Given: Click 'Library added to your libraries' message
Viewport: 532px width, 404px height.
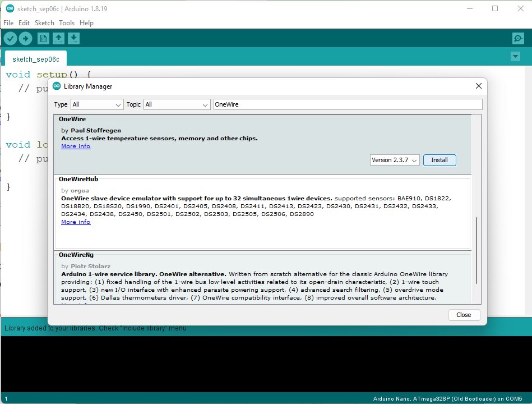Looking at the screenshot, I should coord(95,328).
